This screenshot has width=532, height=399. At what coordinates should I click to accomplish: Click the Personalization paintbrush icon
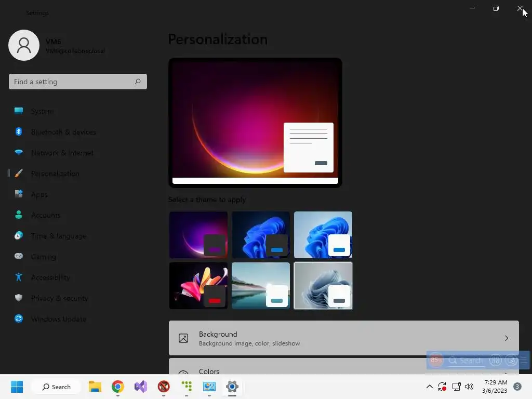(19, 173)
